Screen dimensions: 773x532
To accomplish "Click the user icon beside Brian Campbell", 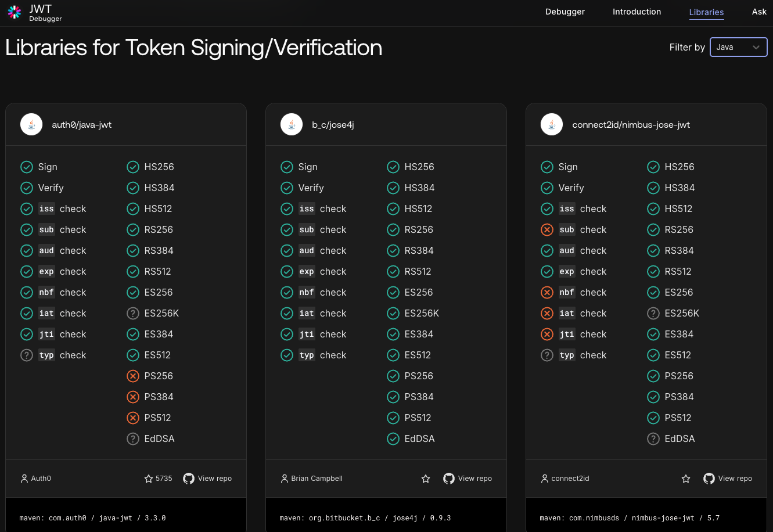I will tap(285, 479).
